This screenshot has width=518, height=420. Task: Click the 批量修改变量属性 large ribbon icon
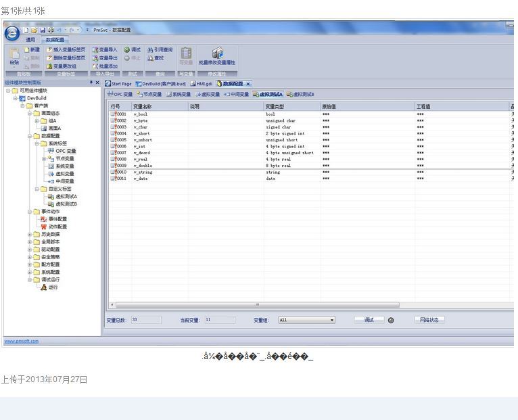(217, 53)
